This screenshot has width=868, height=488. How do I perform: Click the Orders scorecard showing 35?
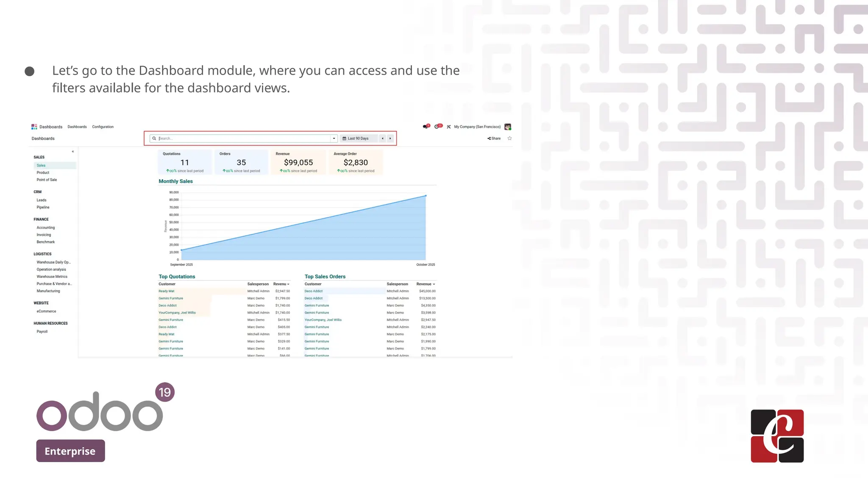coord(241,162)
